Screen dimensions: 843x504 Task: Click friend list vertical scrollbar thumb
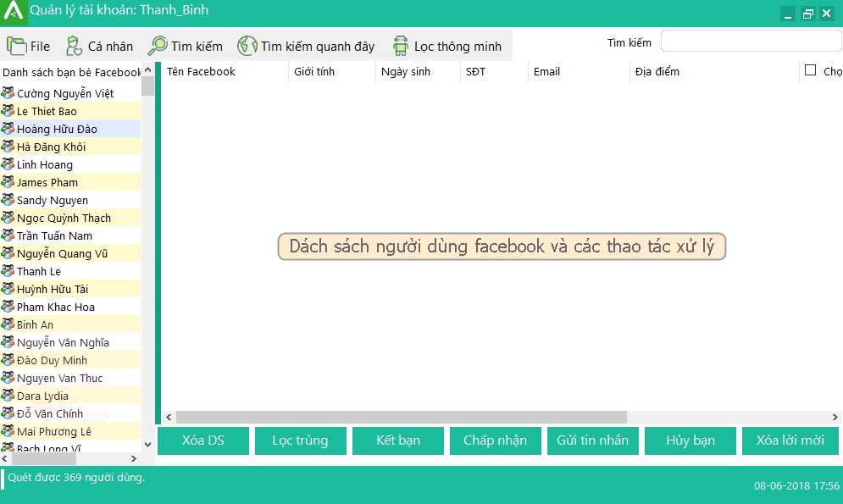[x=148, y=86]
